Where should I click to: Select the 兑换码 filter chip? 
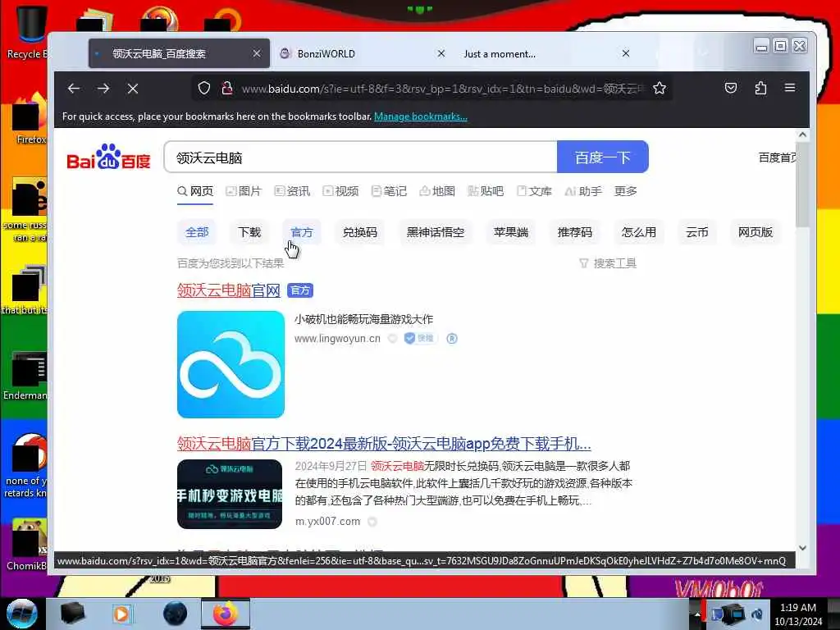pos(360,232)
